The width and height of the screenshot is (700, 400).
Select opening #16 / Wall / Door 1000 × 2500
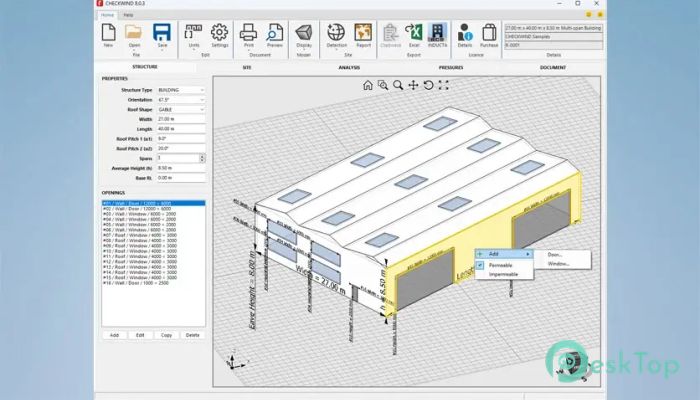[154, 283]
